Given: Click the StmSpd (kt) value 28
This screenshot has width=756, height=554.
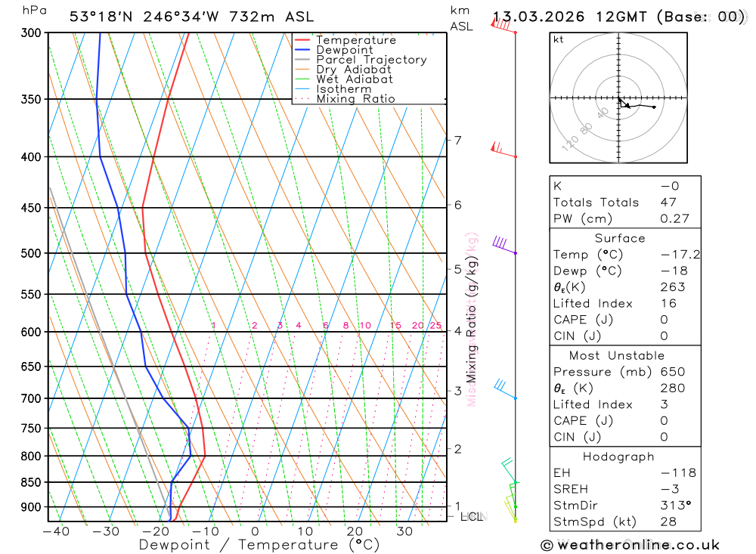Looking at the screenshot, I should [x=668, y=522].
